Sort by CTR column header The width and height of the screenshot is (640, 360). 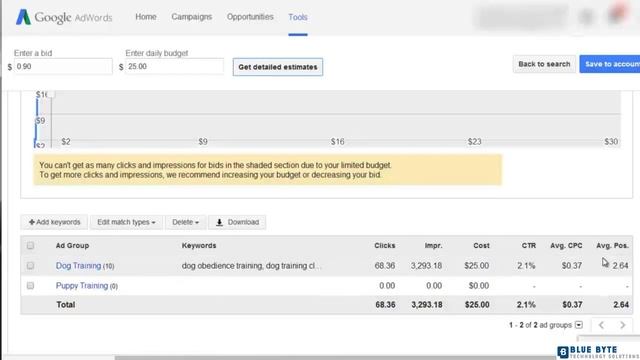(529, 245)
